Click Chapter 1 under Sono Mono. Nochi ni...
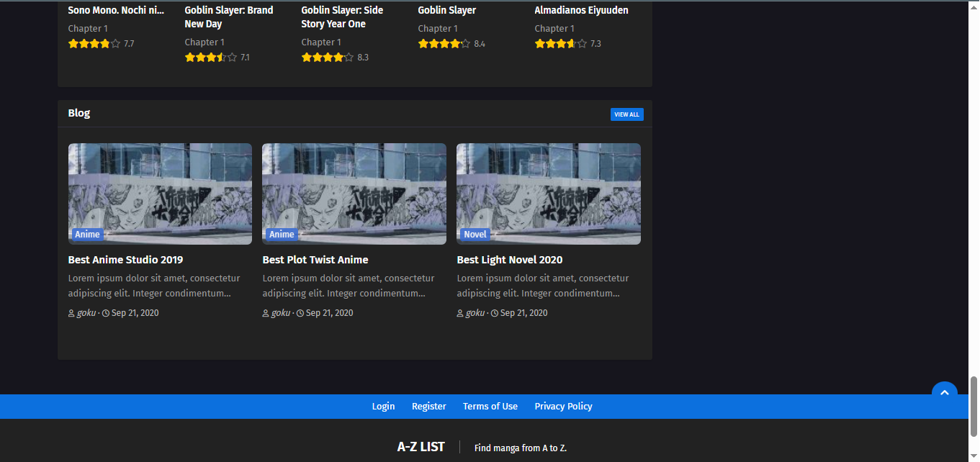 [88, 29]
